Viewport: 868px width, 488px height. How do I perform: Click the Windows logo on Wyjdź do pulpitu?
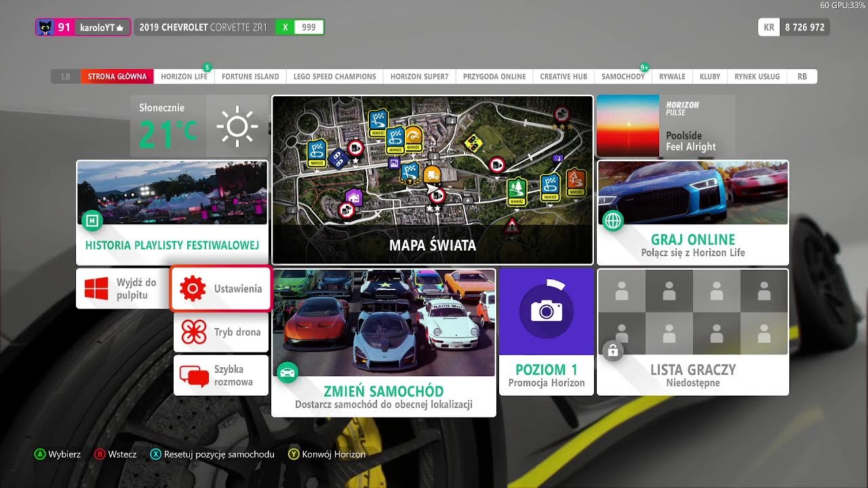click(96, 289)
